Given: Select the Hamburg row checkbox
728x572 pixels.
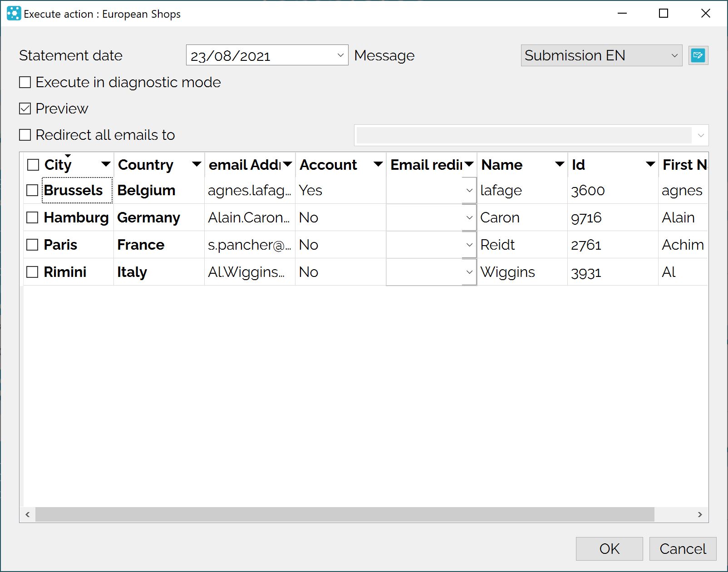Looking at the screenshot, I should (x=32, y=217).
